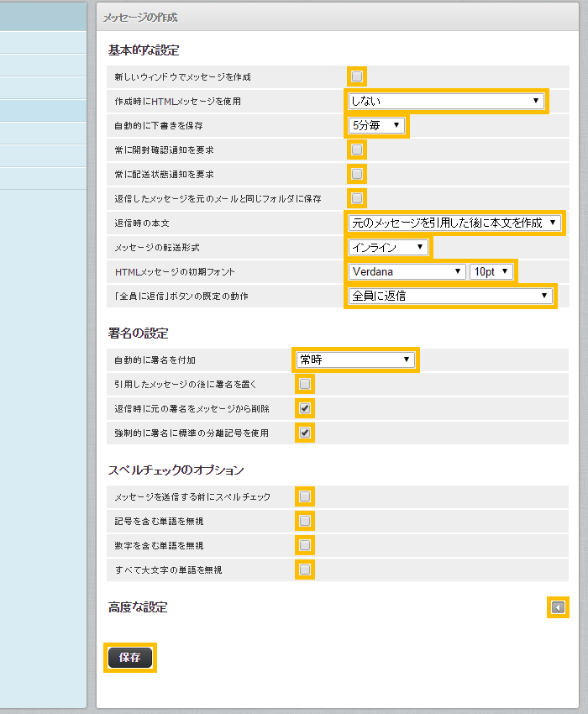Select the Verdana font dropdown
Screen dimensions: 588x714
pos(407,271)
